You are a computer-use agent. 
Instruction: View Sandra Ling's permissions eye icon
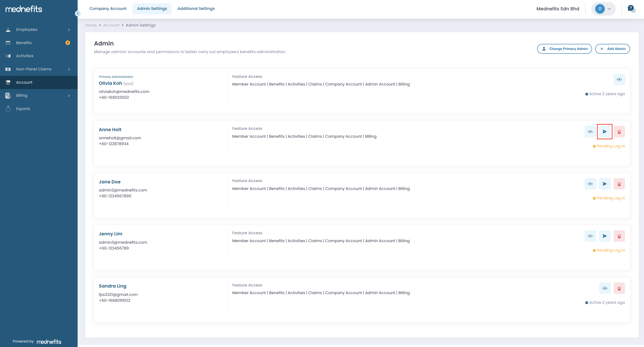pyautogui.click(x=604, y=288)
